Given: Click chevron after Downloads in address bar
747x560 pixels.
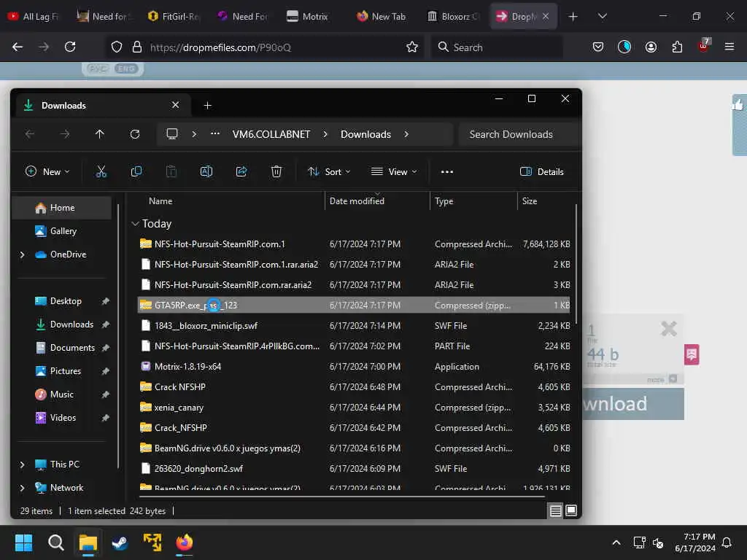Looking at the screenshot, I should [x=406, y=134].
